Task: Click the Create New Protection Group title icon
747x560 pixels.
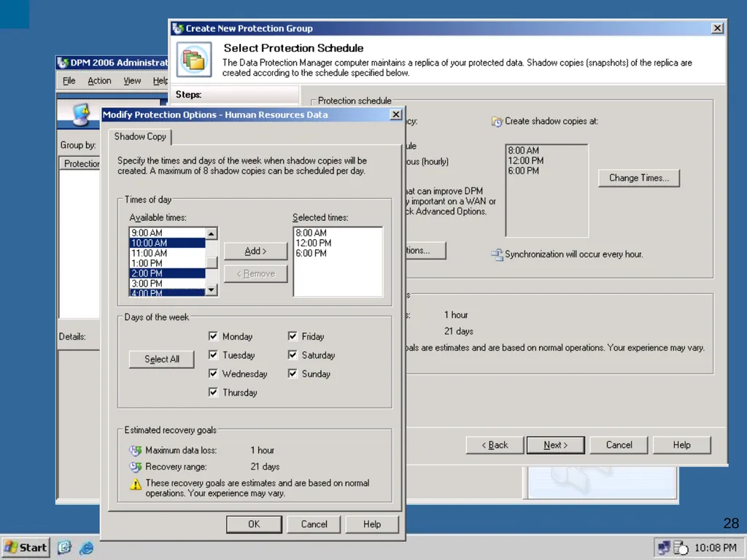Action: tap(178, 28)
